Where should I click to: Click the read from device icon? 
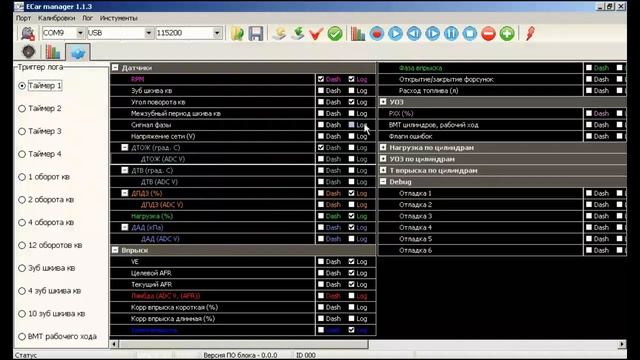[x=280, y=33]
